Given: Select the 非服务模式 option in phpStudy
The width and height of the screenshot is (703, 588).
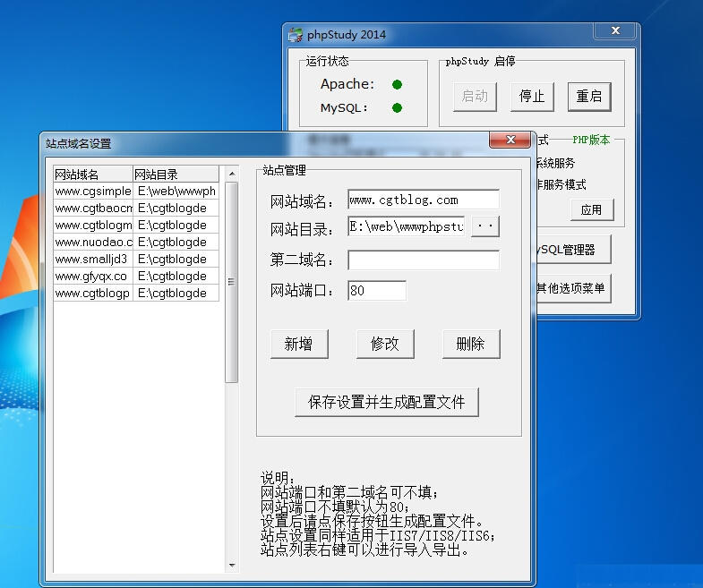Looking at the screenshot, I should coord(562,184).
